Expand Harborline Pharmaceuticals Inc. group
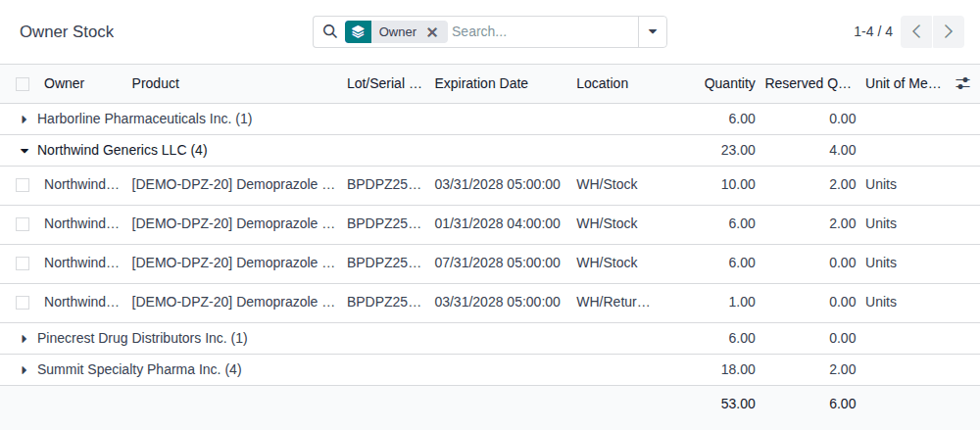Screen dimensions: 980x430 click(x=24, y=119)
